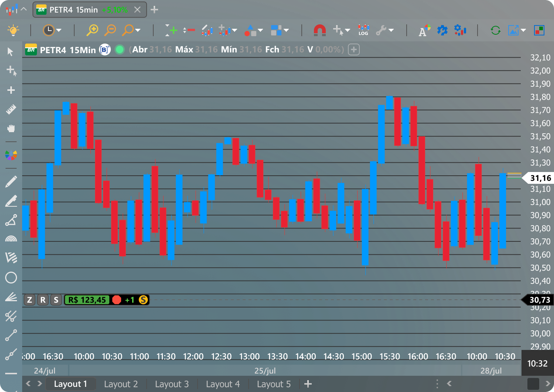
Task: Expand the blue layout squares dropdown arrow
Action: (286, 30)
